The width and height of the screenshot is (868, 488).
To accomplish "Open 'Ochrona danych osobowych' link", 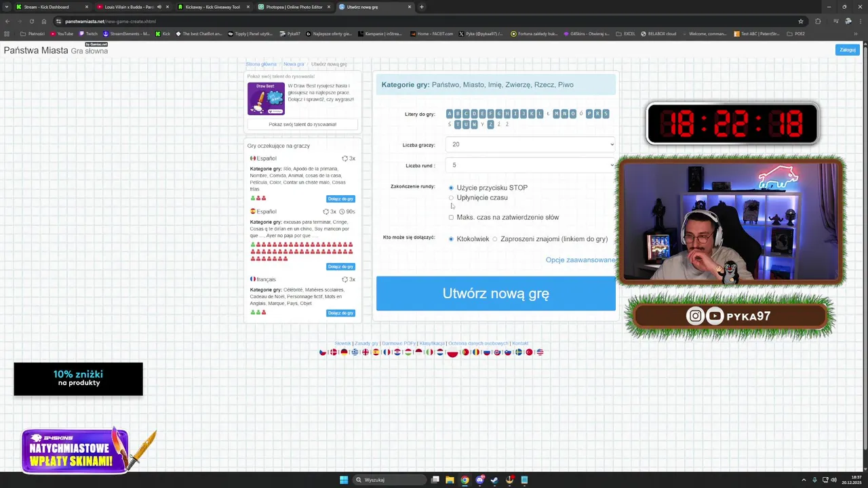I will click(478, 344).
